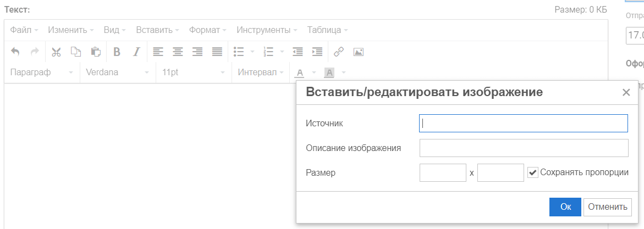Increase indent of the paragraph
The height and width of the screenshot is (229, 644).
click(x=317, y=52)
